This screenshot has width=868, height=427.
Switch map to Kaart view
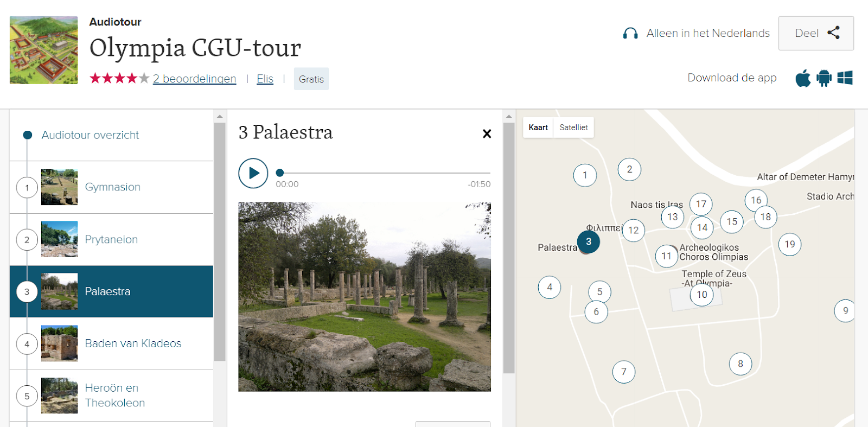click(x=538, y=128)
